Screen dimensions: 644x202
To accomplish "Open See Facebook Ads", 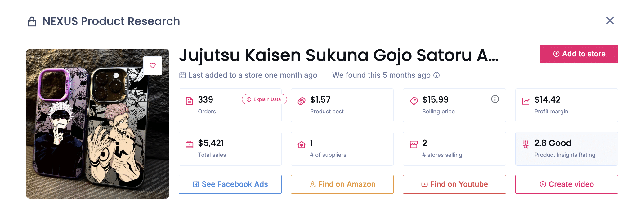I will pyautogui.click(x=230, y=184).
